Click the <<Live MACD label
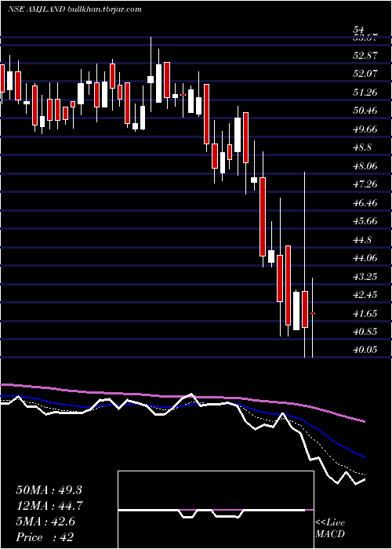Image resolution: width=392 pixels, height=549 pixels. click(x=330, y=529)
